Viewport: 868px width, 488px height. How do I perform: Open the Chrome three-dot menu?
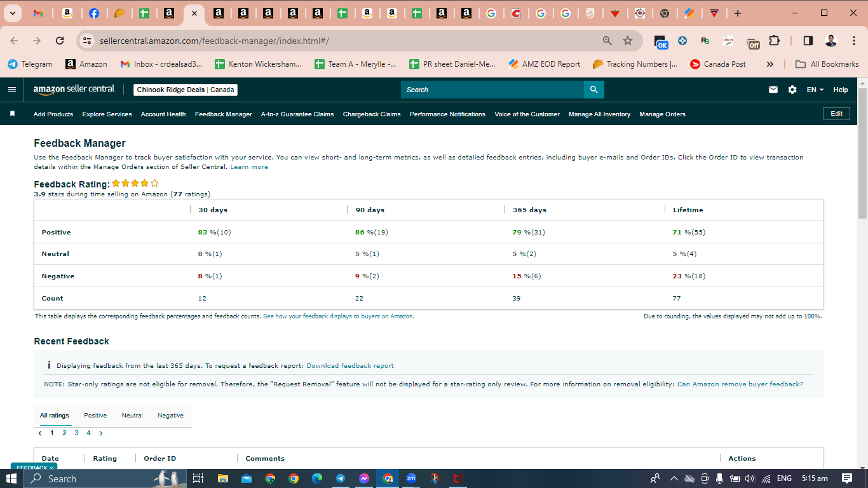(x=853, y=41)
